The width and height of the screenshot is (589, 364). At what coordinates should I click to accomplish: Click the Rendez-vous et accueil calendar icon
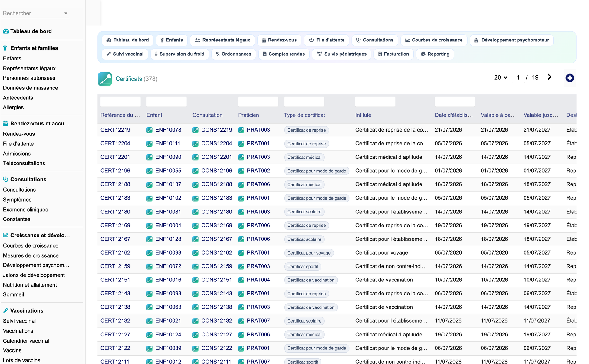pyautogui.click(x=5, y=123)
